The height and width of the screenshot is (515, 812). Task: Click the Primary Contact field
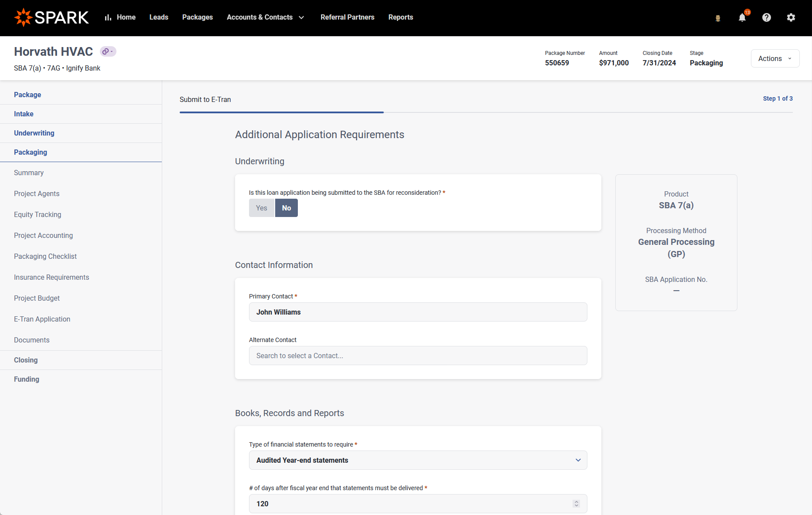[418, 312]
